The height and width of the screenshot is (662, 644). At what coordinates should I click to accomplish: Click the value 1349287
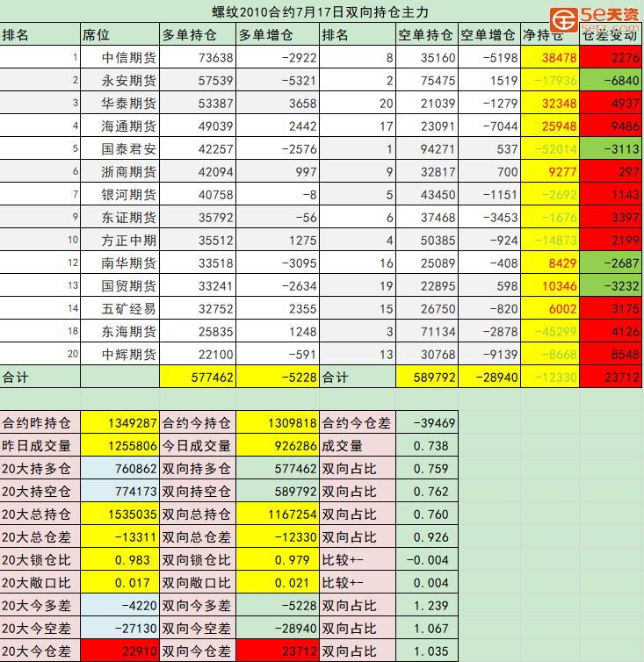pos(119,423)
